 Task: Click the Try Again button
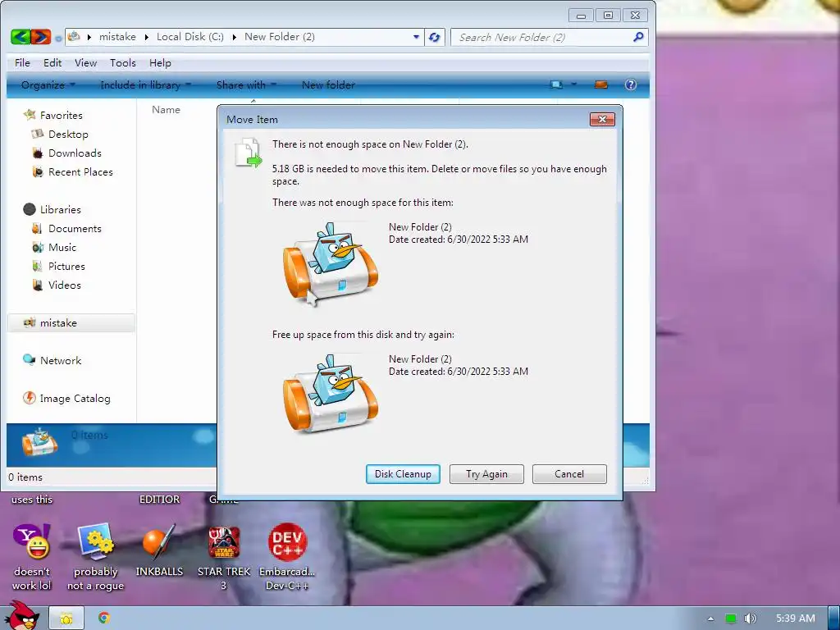tap(486, 474)
